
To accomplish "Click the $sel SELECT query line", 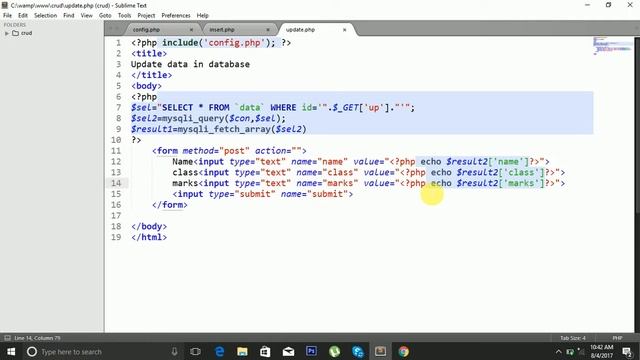I will click(x=273, y=108).
